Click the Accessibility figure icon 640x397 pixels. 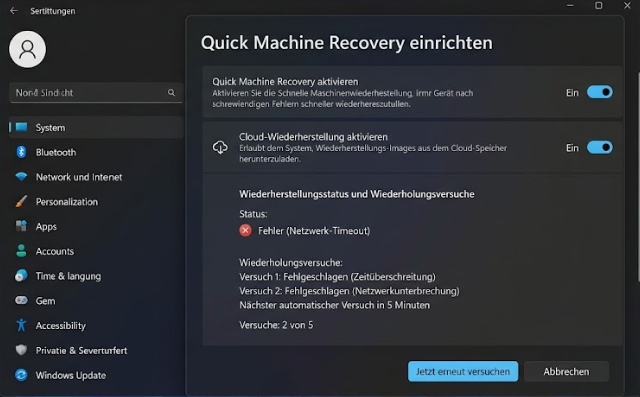(21, 325)
